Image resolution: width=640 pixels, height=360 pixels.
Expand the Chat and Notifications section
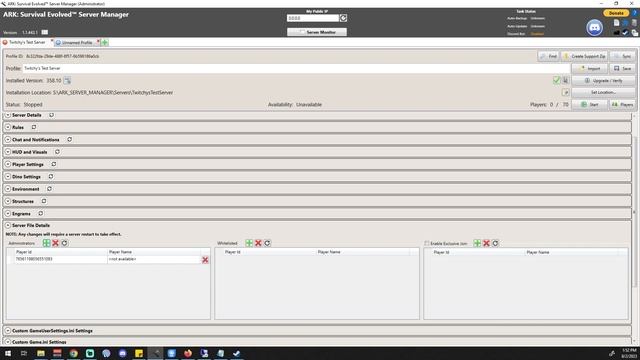pyautogui.click(x=8, y=140)
